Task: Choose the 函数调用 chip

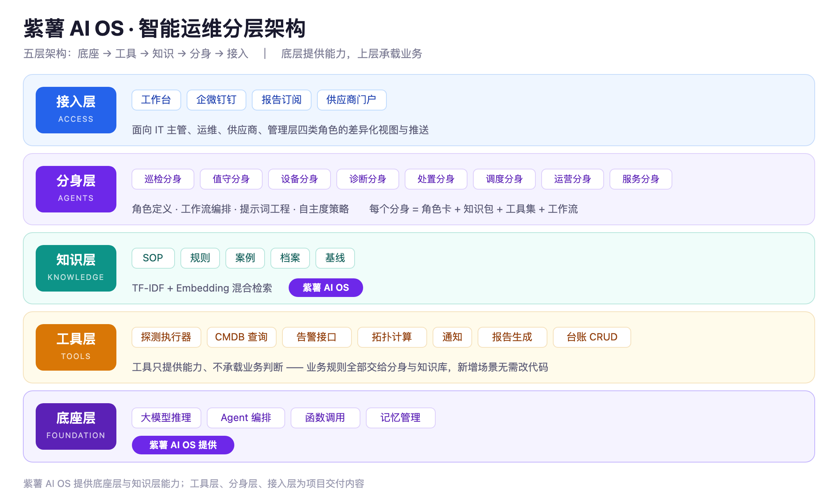Action: [x=326, y=418]
